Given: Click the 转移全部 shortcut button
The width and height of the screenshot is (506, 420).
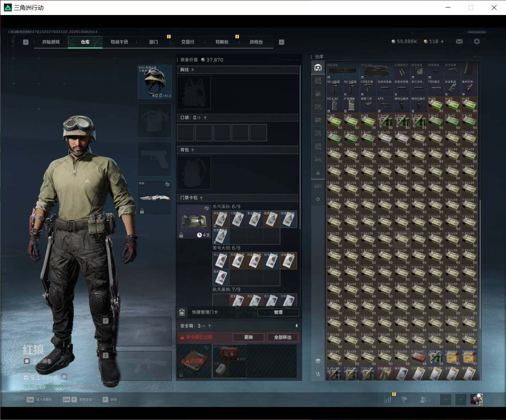Looking at the screenshot, I should click(77, 399).
